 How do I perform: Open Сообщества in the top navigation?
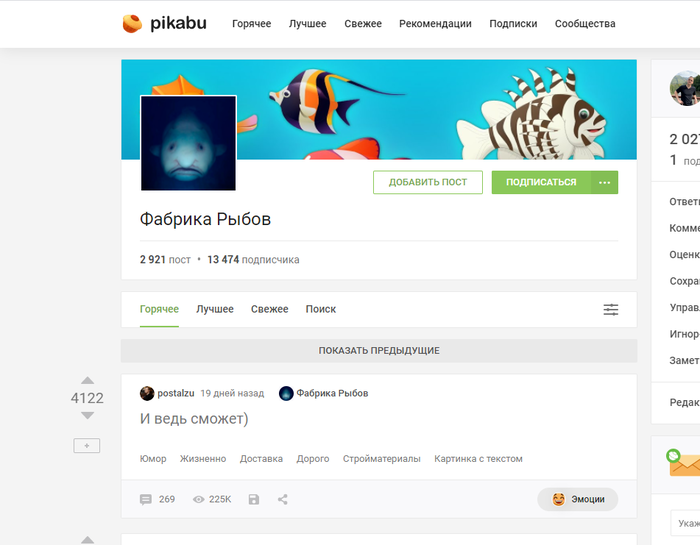click(x=585, y=24)
